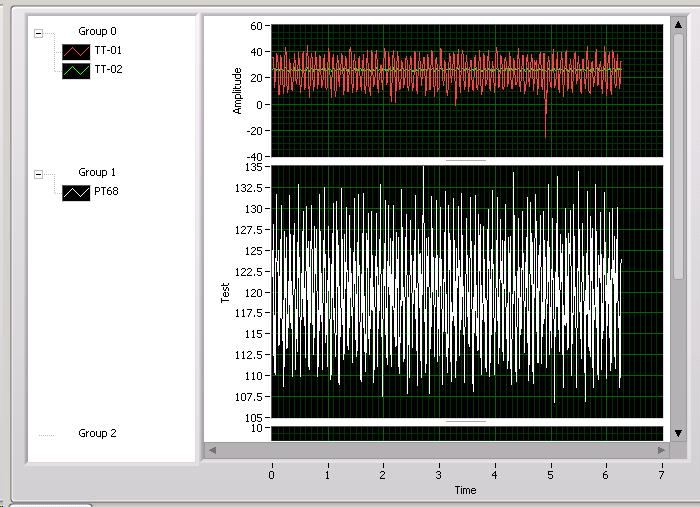Select the TT-02 plot name
Viewport: 700px width, 507px height.
pyautogui.click(x=108, y=70)
